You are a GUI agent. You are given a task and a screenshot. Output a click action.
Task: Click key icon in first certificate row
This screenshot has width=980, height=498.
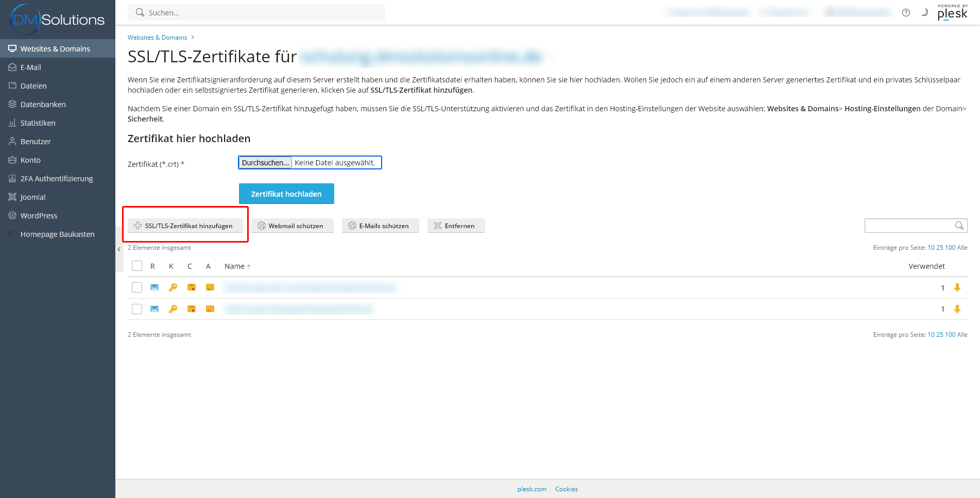pyautogui.click(x=173, y=287)
